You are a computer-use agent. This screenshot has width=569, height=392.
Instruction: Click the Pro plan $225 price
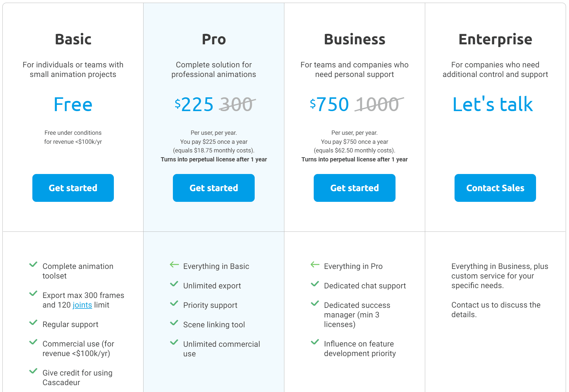pos(194,105)
